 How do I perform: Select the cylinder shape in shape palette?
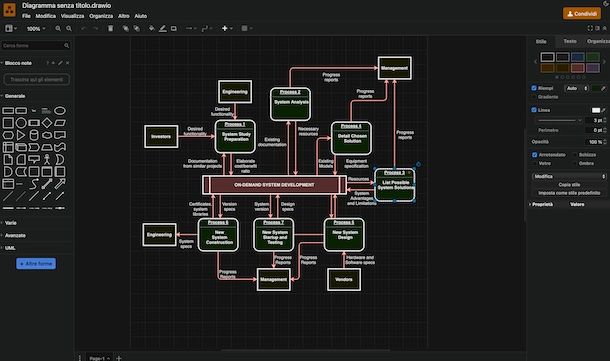(34, 135)
